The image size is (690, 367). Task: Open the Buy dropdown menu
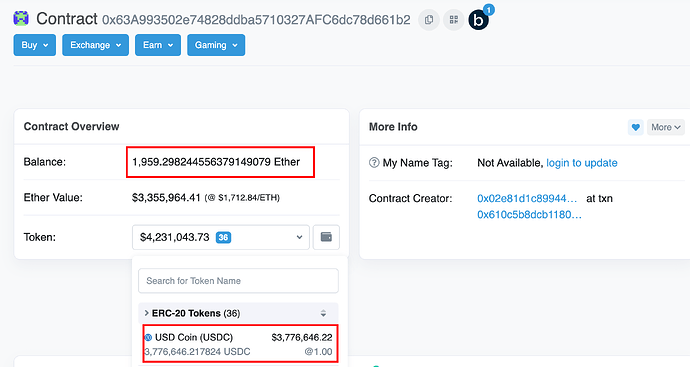(x=35, y=45)
